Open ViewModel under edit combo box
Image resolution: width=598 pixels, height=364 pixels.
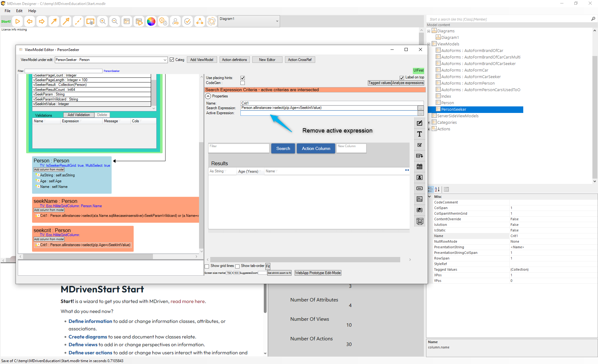click(x=165, y=60)
